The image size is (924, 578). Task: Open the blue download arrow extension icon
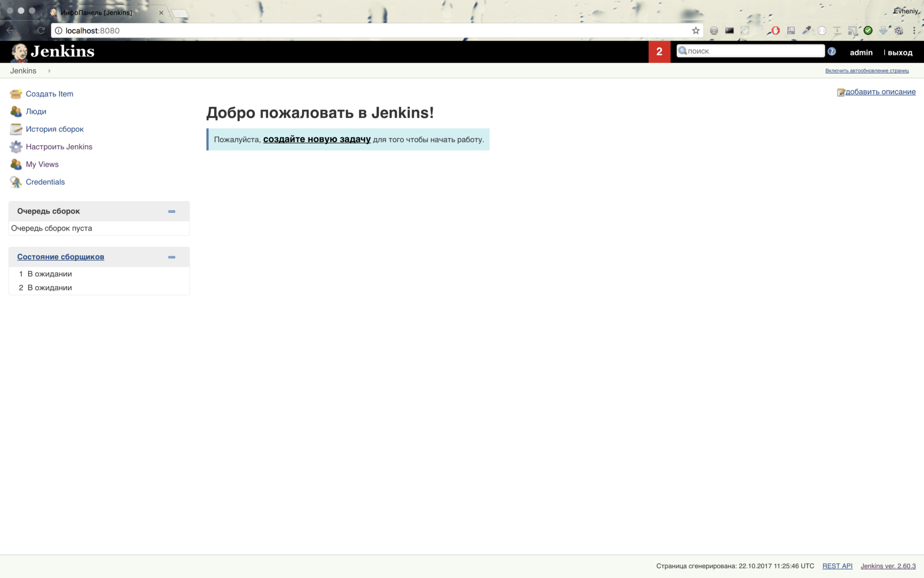(883, 31)
